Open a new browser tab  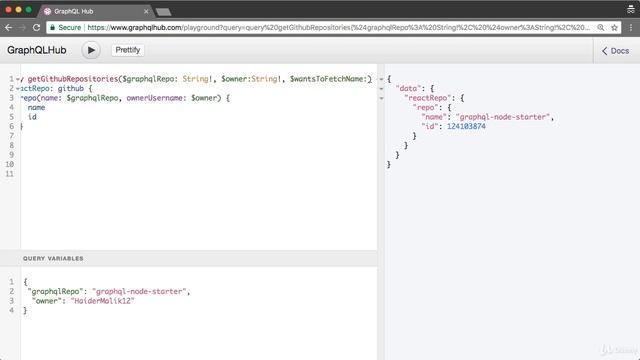[163, 12]
